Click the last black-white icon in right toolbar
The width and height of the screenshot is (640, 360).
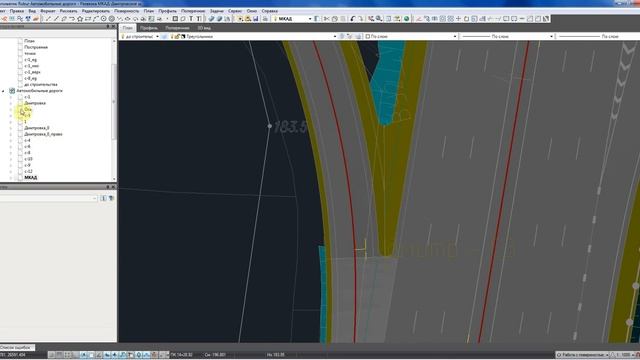coord(546,19)
